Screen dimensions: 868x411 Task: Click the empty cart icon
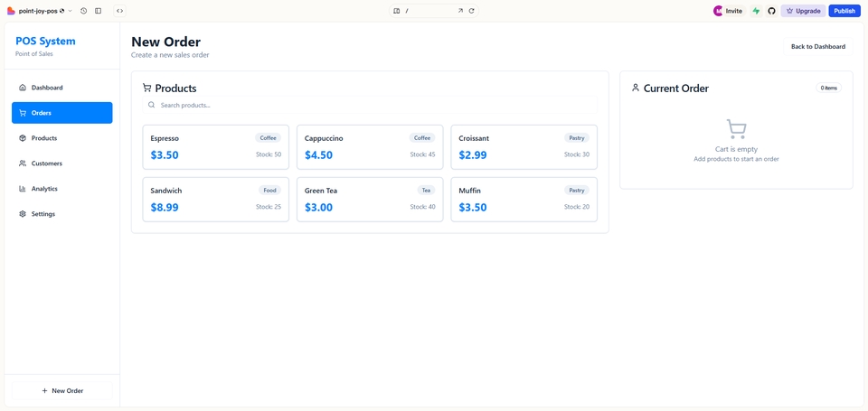pyautogui.click(x=736, y=129)
